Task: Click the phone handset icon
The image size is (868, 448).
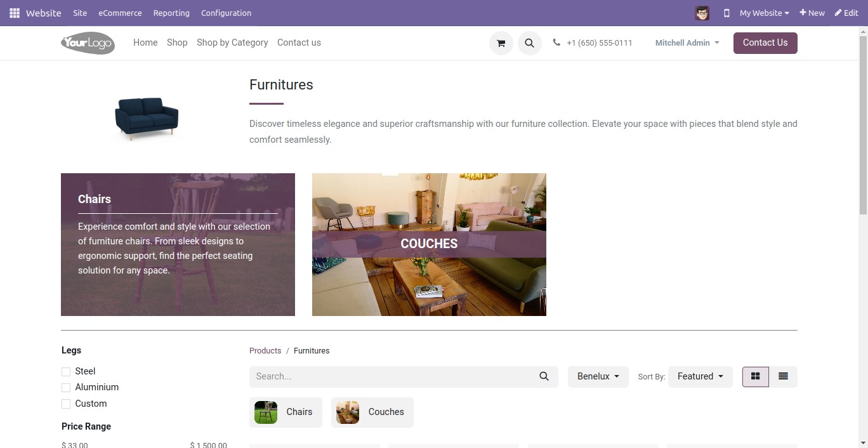Action: click(556, 43)
